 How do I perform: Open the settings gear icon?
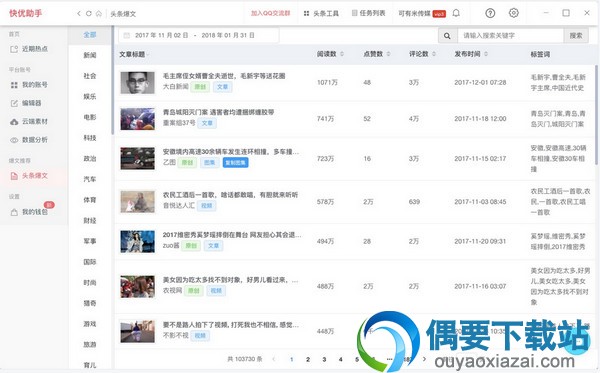[x=514, y=13]
